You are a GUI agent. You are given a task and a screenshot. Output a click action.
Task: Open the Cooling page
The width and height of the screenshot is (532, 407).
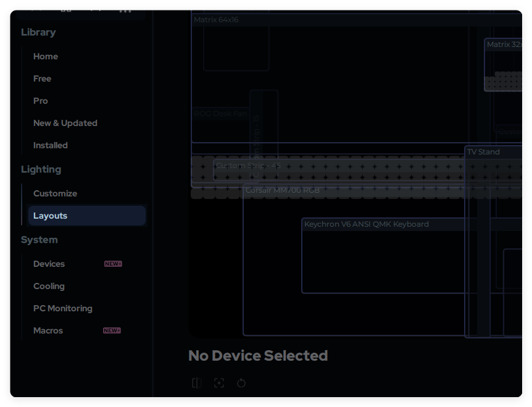[x=49, y=286]
